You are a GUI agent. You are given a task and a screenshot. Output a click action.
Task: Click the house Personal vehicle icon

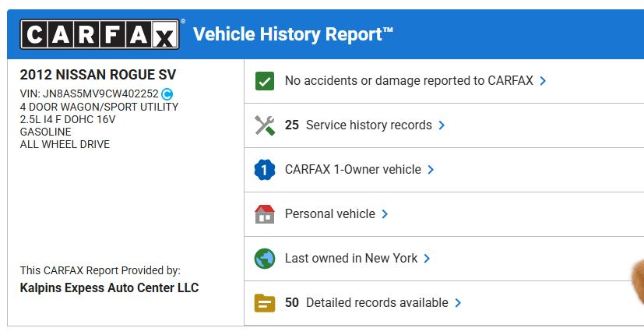coord(265,214)
